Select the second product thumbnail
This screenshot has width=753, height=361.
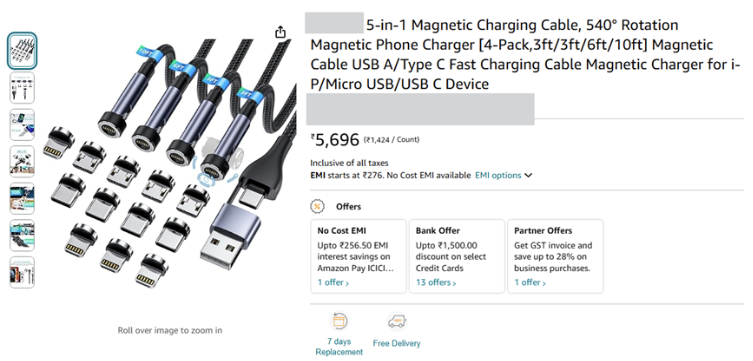22,87
